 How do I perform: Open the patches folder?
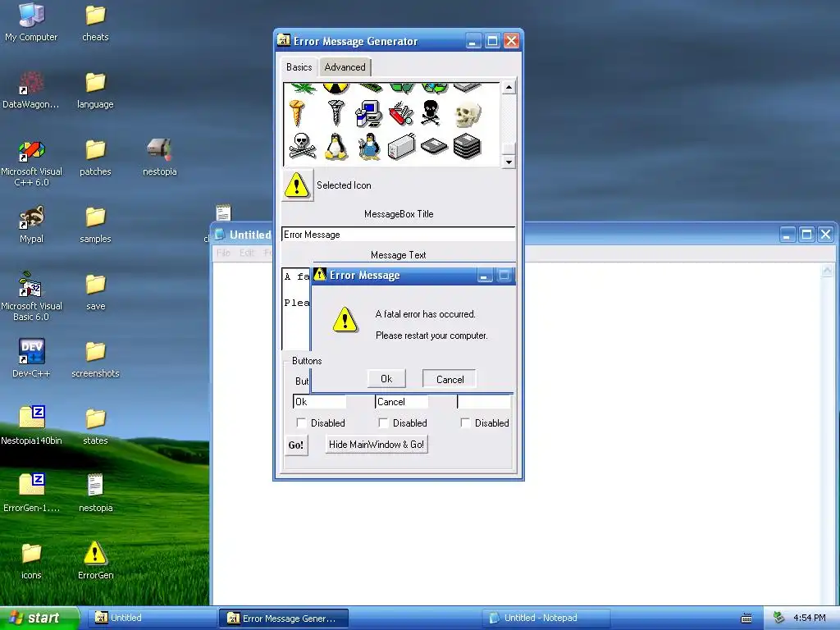tap(95, 157)
